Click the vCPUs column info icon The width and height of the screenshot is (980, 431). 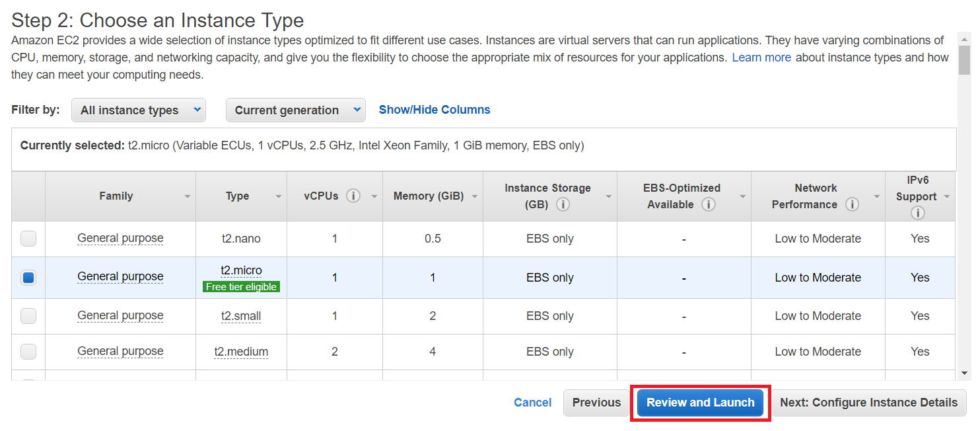353,196
